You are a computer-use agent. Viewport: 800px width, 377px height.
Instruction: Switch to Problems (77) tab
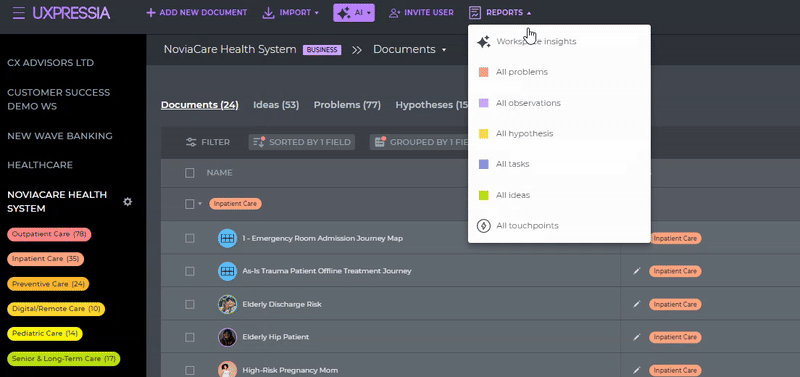click(347, 105)
